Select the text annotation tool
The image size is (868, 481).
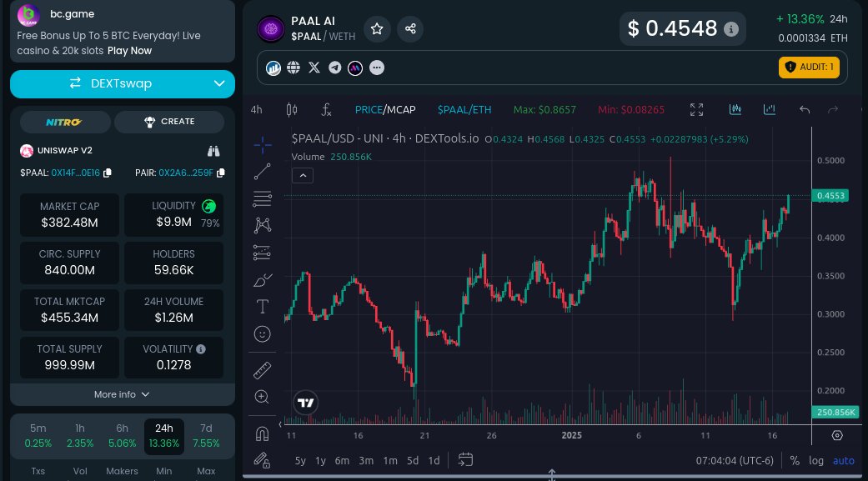pos(262,306)
